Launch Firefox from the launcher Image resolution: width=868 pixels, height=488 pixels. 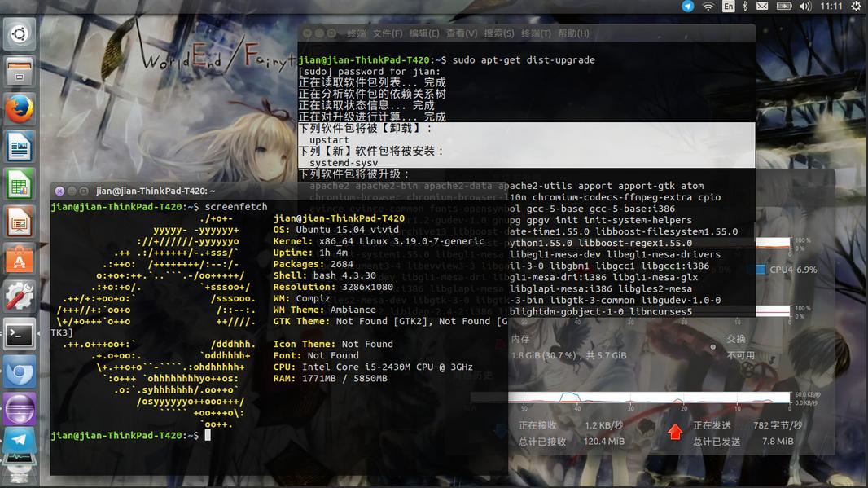(x=20, y=109)
